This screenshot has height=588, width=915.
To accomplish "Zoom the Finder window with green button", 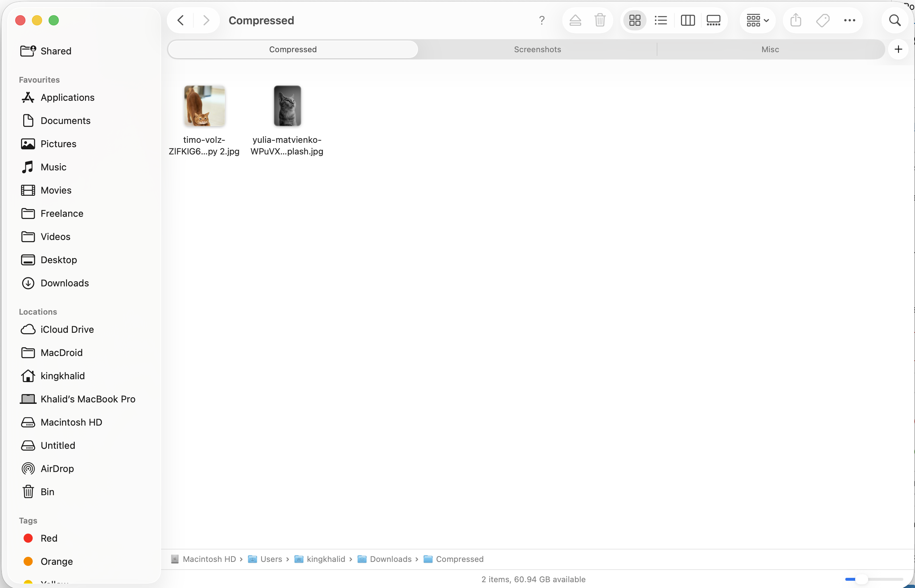I will point(54,20).
